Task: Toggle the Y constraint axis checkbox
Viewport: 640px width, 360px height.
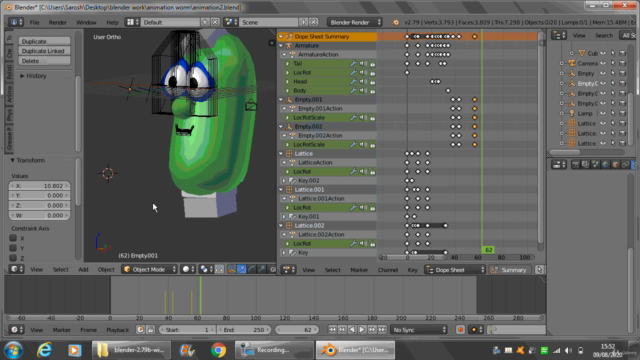Action: coord(13,248)
